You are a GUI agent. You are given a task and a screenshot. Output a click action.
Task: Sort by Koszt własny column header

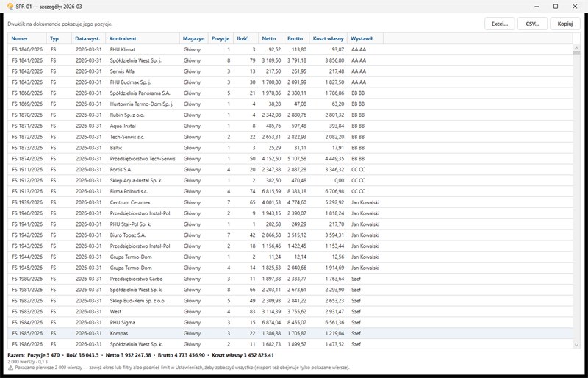pyautogui.click(x=328, y=38)
